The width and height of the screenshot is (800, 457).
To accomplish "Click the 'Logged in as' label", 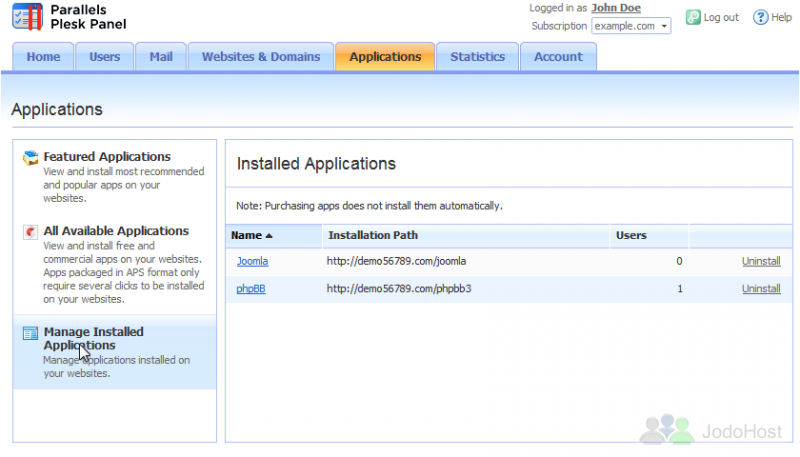I will [x=558, y=8].
